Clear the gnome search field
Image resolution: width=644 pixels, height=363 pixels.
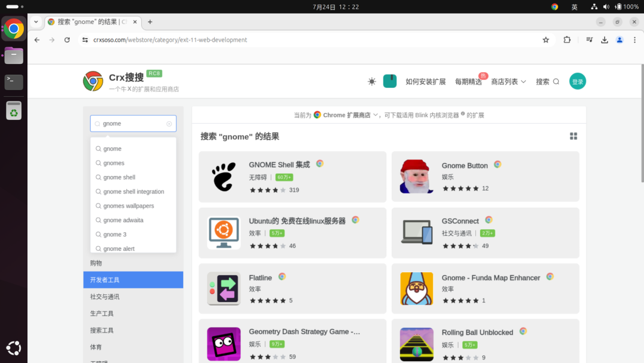(x=169, y=124)
